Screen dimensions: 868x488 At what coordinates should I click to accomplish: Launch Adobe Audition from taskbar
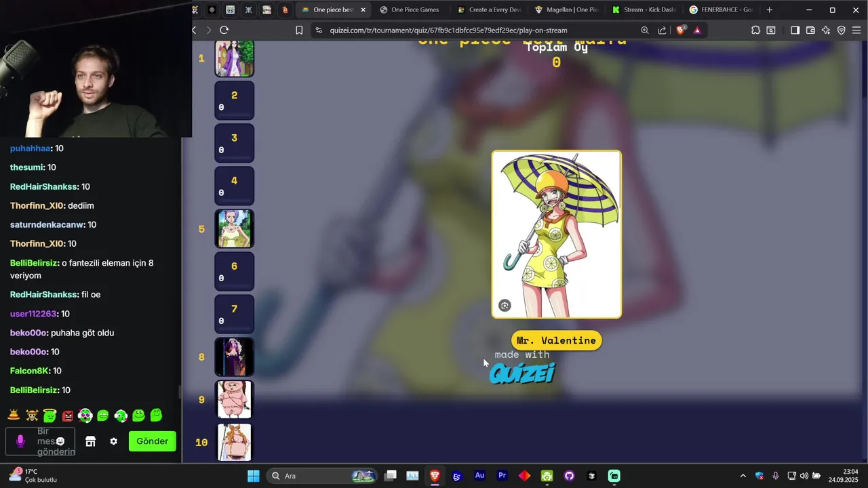479,476
